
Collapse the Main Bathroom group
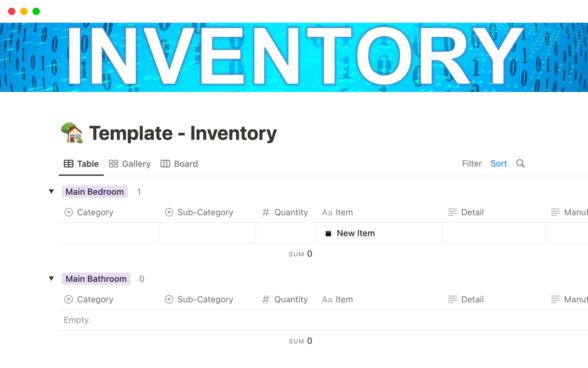coord(51,278)
